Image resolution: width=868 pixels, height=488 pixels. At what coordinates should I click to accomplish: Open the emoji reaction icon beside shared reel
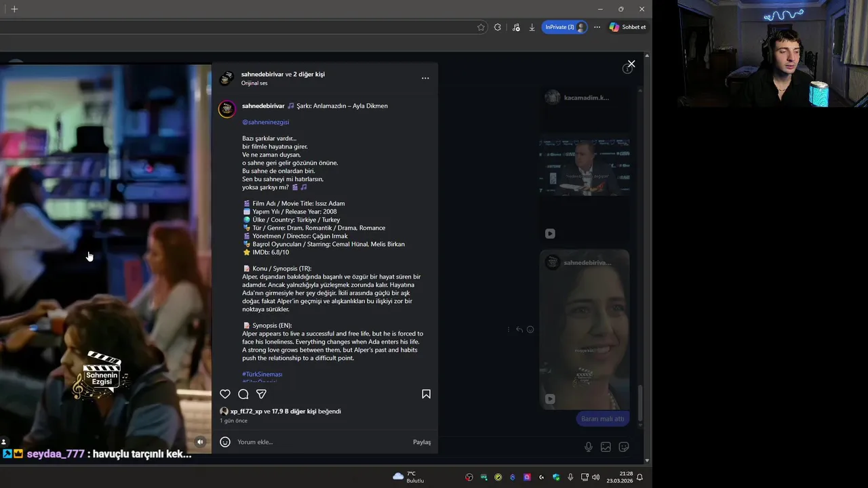click(x=530, y=329)
